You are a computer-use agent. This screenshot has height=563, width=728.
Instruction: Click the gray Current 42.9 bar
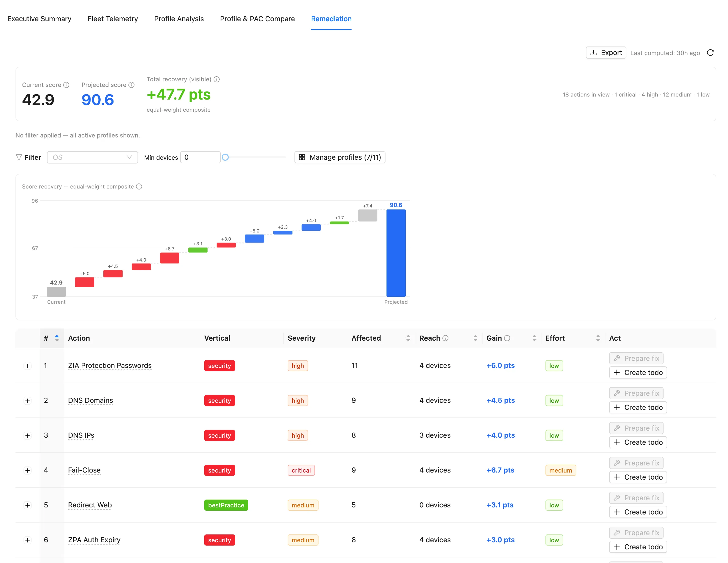point(56,292)
